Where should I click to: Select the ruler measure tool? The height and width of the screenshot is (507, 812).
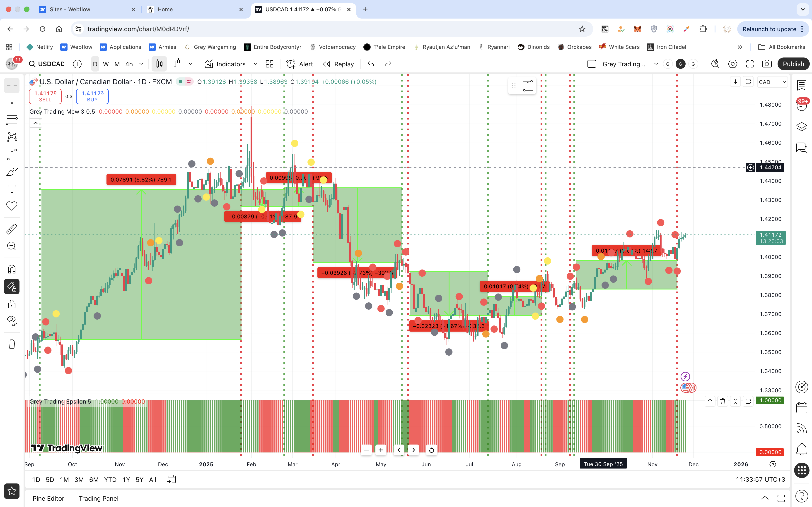tap(12, 229)
